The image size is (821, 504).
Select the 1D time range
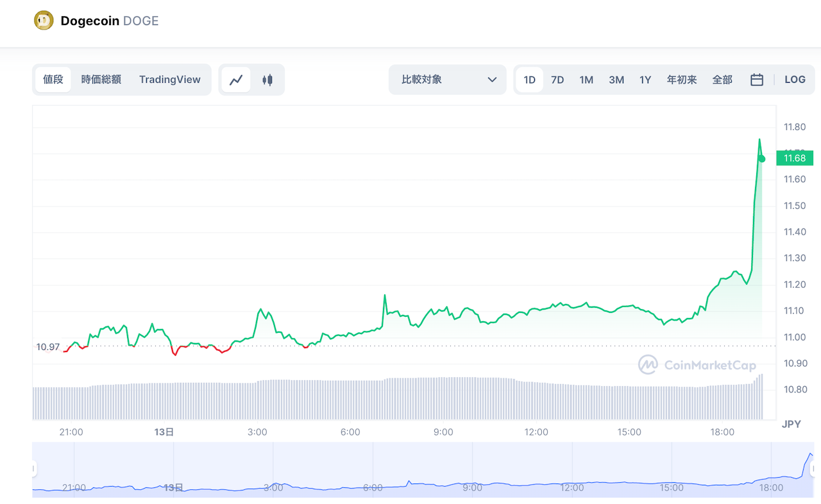[x=529, y=80]
